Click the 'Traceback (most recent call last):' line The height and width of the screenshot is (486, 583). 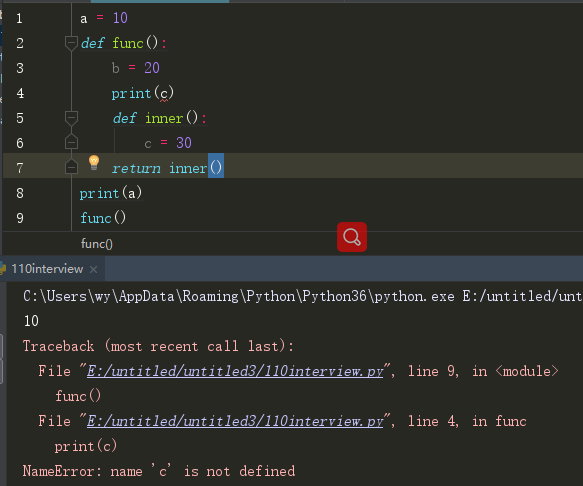[x=158, y=346]
